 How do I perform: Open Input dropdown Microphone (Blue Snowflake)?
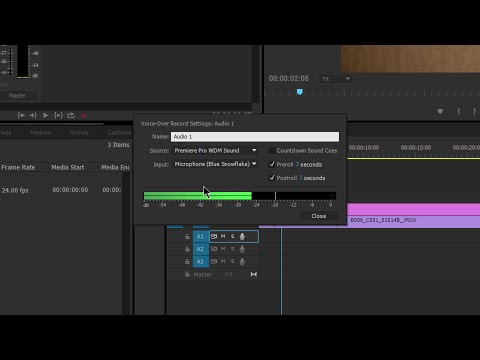tap(215, 164)
